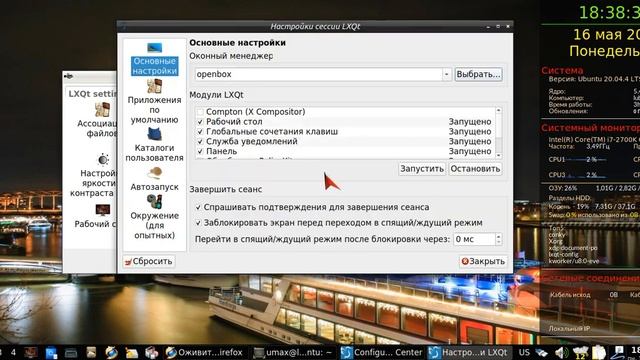Open brightness settings icon in LXQt settings window
Image resolution: width=640 pixels, height=360 pixels.
click(103, 160)
